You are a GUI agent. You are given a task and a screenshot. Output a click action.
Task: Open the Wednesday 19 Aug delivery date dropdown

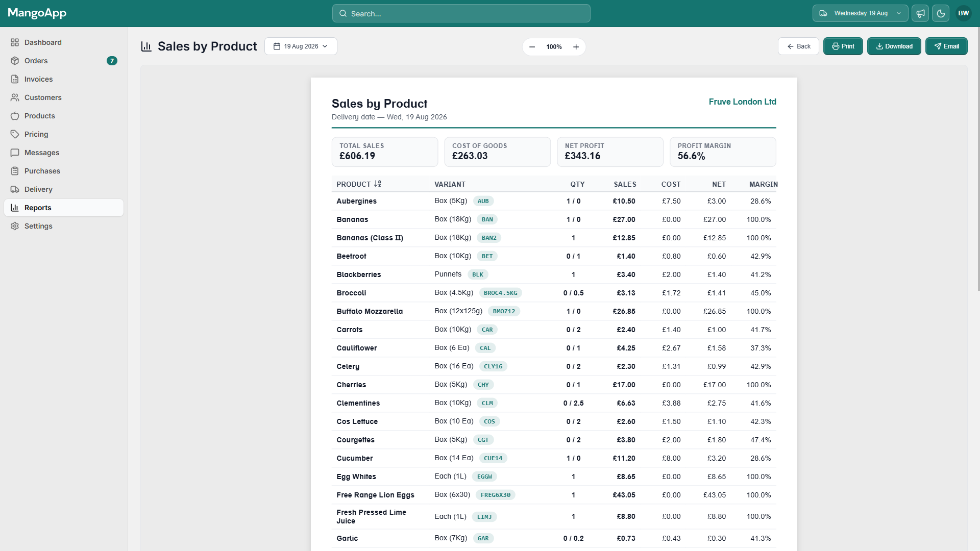(860, 13)
